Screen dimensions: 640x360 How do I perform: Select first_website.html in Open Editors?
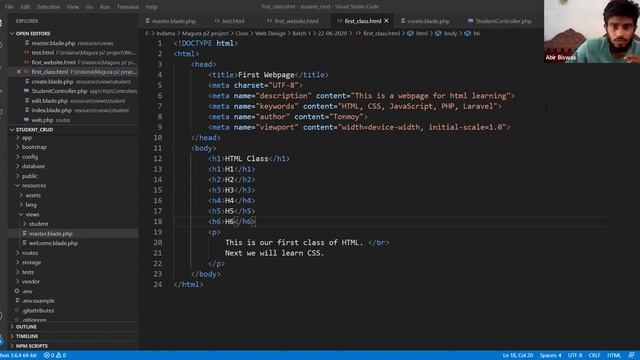click(x=53, y=62)
